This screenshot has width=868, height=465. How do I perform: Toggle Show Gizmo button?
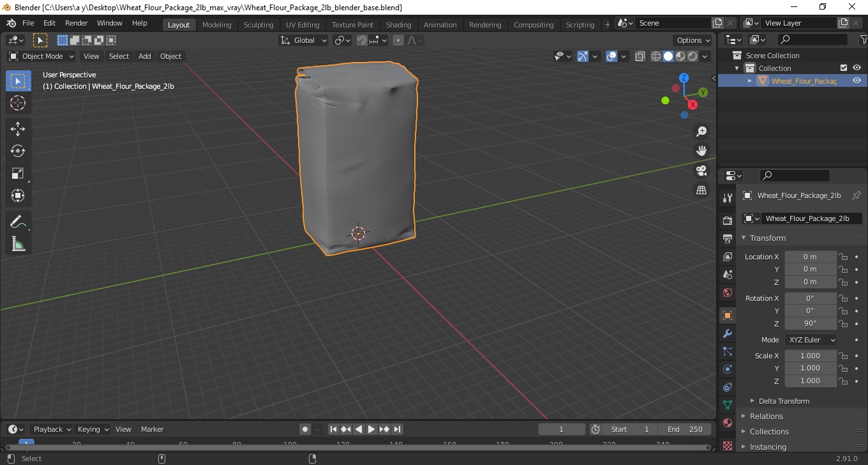pyautogui.click(x=583, y=56)
